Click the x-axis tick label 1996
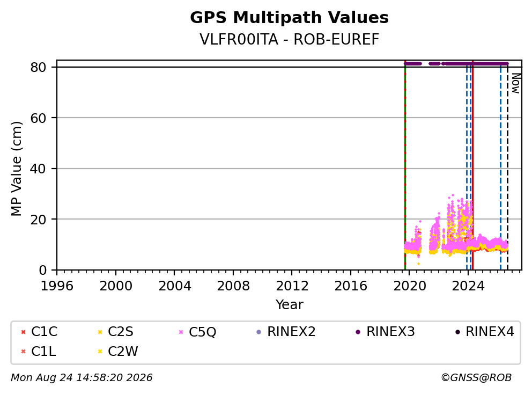This screenshot has height=394, width=532. [57, 286]
